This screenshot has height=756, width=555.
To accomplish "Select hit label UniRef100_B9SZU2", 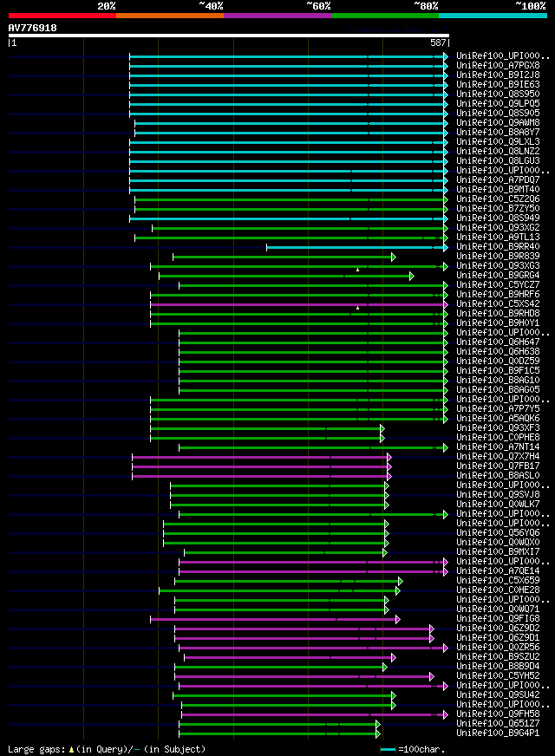I will point(498,656).
